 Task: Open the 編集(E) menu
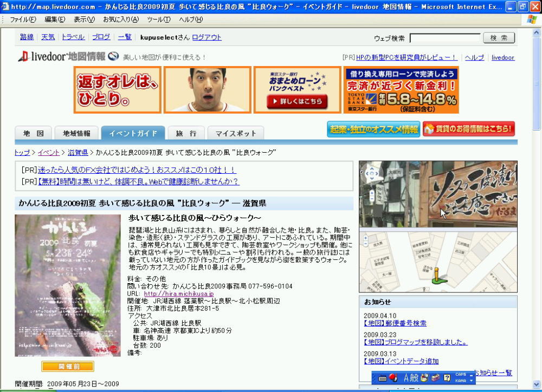[55, 19]
